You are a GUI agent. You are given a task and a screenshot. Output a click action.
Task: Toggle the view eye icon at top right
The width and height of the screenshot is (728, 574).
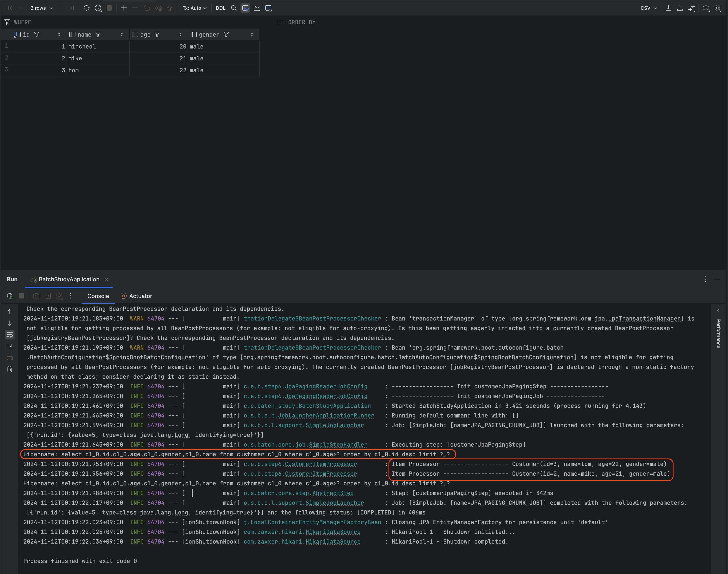pyautogui.click(x=706, y=8)
